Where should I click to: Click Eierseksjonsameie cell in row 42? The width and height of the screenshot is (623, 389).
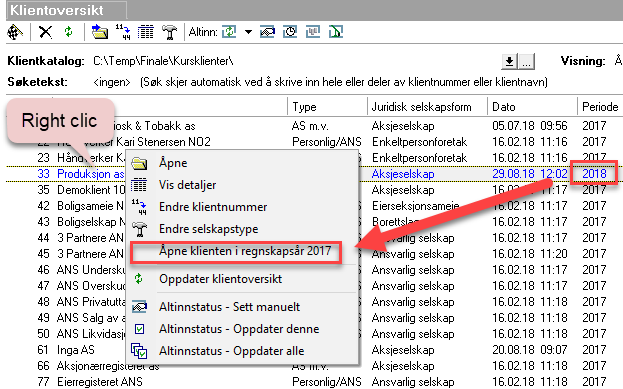[x=415, y=206]
